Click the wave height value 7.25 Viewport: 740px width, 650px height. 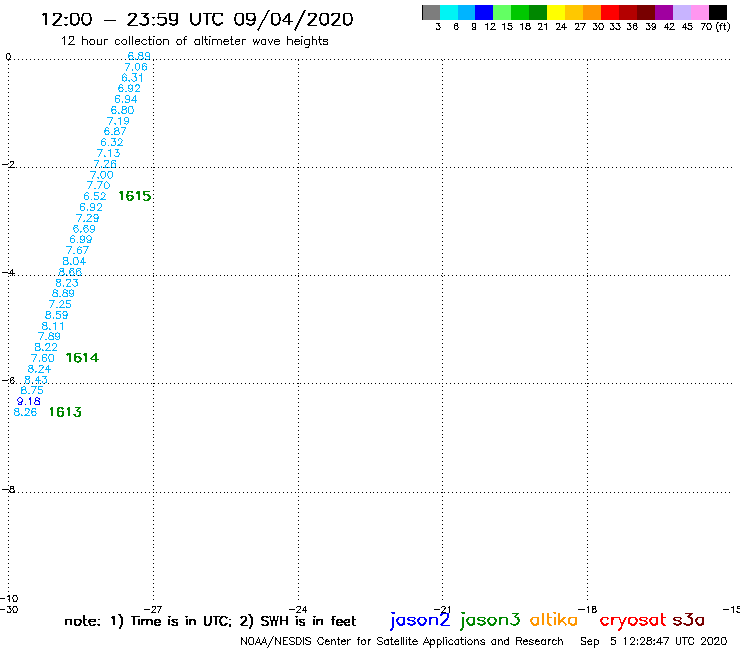[60, 304]
